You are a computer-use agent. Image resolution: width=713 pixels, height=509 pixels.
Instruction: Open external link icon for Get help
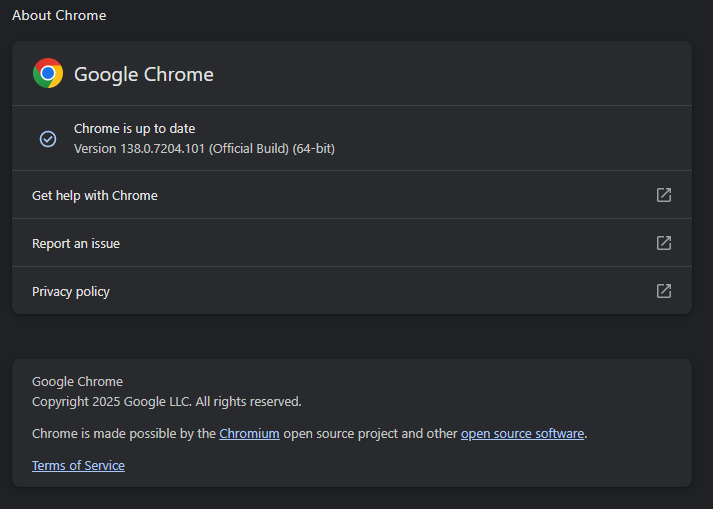(x=663, y=195)
